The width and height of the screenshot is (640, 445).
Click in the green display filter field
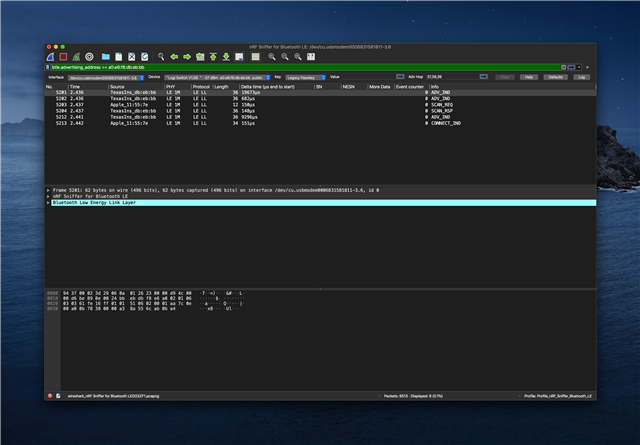[x=305, y=67]
